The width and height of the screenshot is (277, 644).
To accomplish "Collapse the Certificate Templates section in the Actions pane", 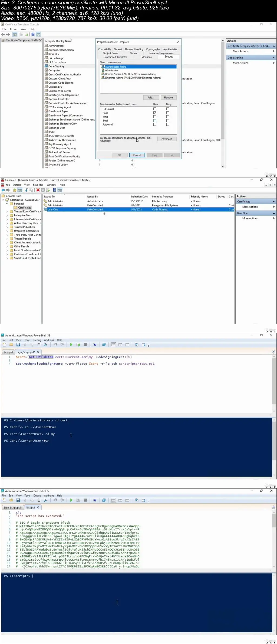I will (274, 46).
